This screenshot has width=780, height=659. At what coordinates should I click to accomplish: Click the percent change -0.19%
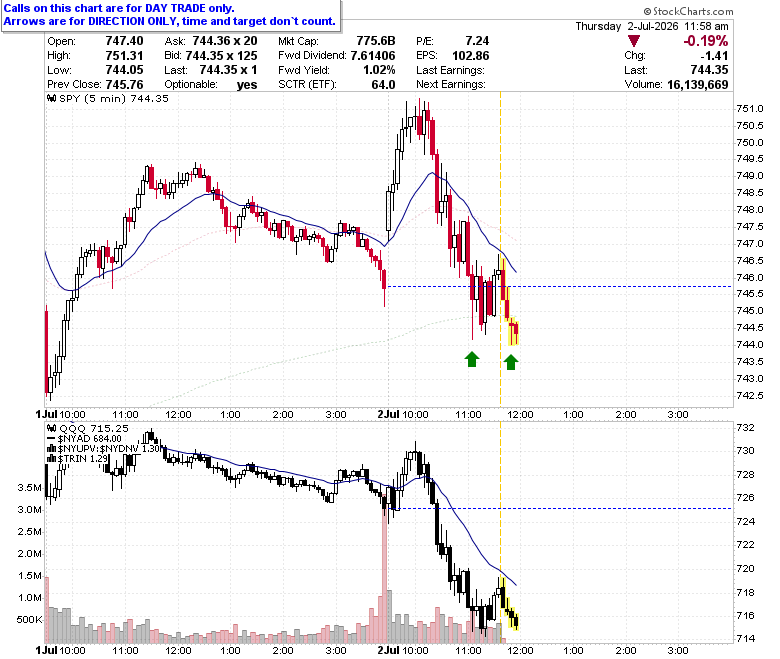pos(705,41)
